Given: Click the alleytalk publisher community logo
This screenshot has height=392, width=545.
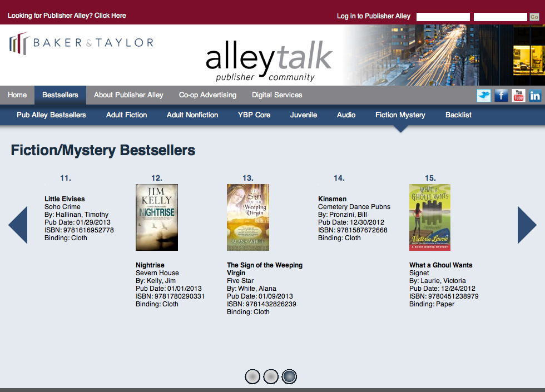Looking at the screenshot, I should (x=269, y=61).
